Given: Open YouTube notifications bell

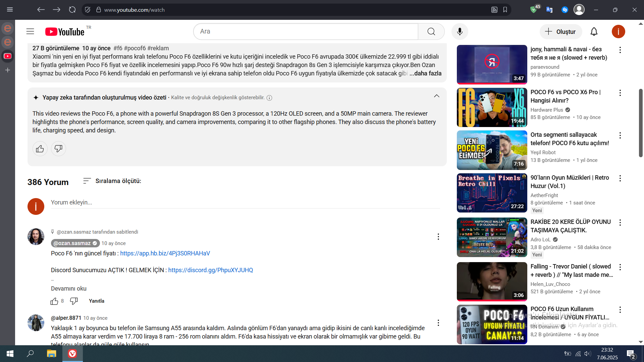Looking at the screenshot, I should click(594, 32).
